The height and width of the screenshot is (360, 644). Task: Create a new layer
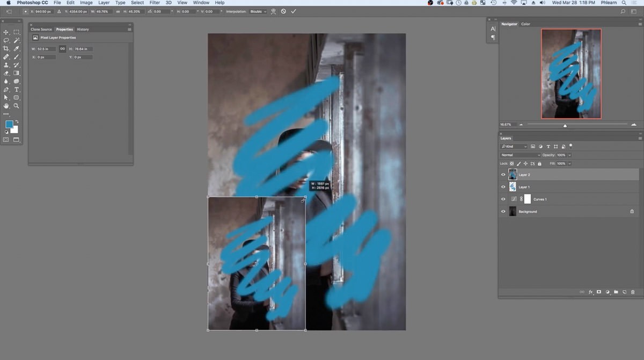pyautogui.click(x=625, y=292)
